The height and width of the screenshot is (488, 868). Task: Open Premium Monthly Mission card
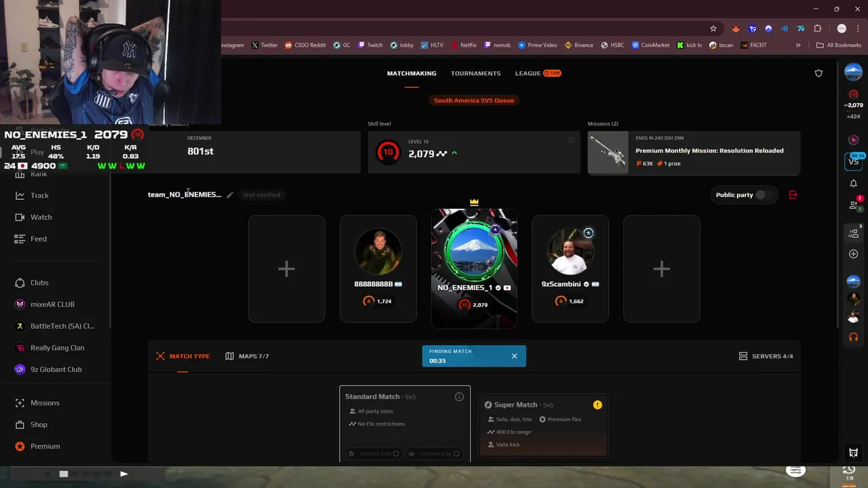click(694, 153)
